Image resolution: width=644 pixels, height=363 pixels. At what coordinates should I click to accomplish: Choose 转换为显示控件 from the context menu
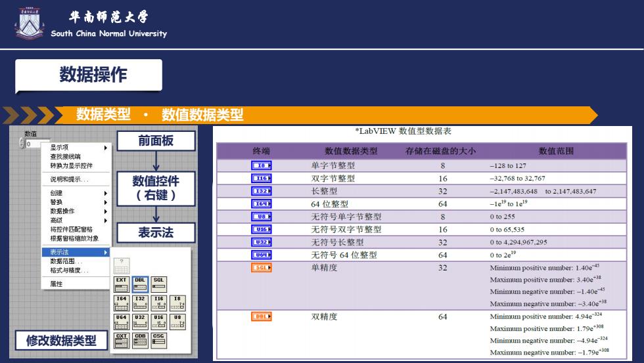click(76, 165)
